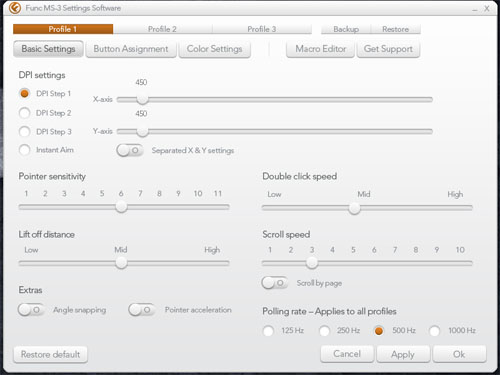
Task: Toggle Scroll by page on
Action: pyautogui.click(x=275, y=283)
